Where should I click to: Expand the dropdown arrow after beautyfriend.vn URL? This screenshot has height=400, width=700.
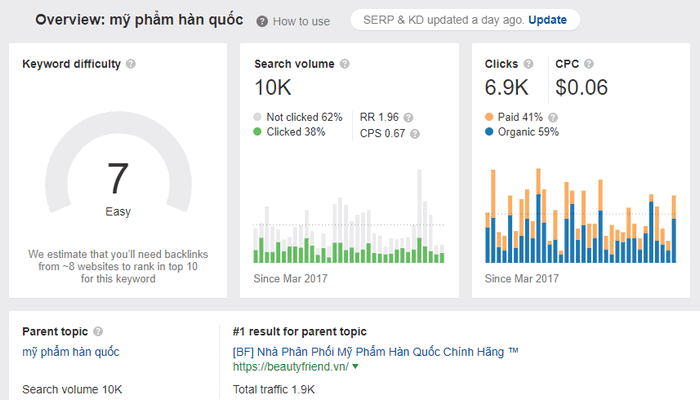pos(355,367)
